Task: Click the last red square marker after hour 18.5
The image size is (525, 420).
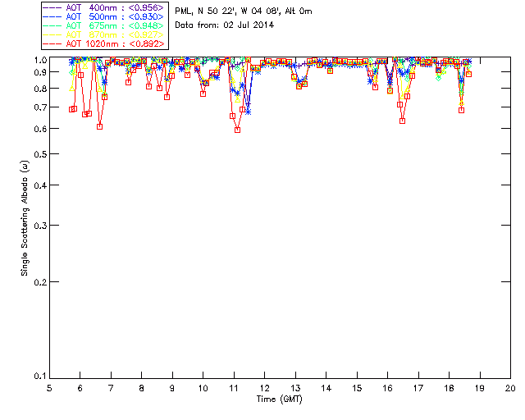Action: point(468,74)
